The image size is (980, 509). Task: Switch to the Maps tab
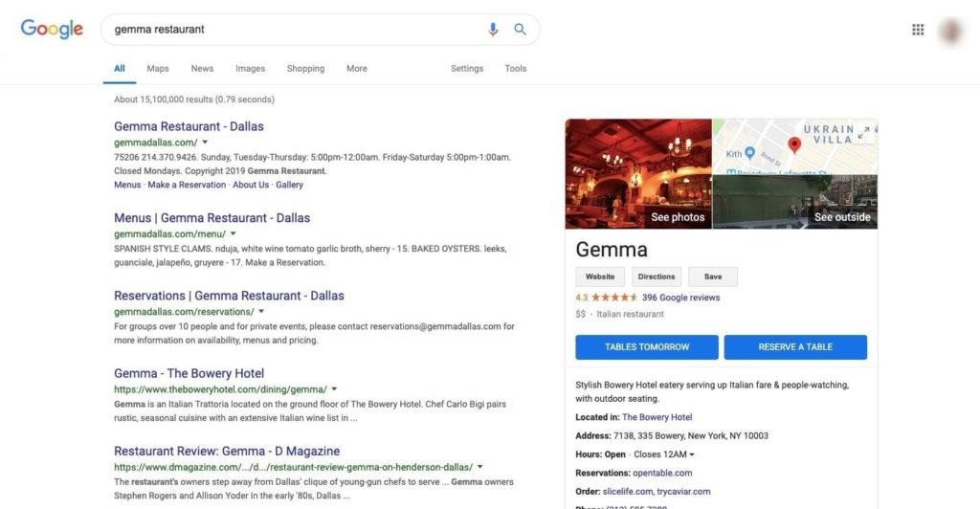pos(158,69)
